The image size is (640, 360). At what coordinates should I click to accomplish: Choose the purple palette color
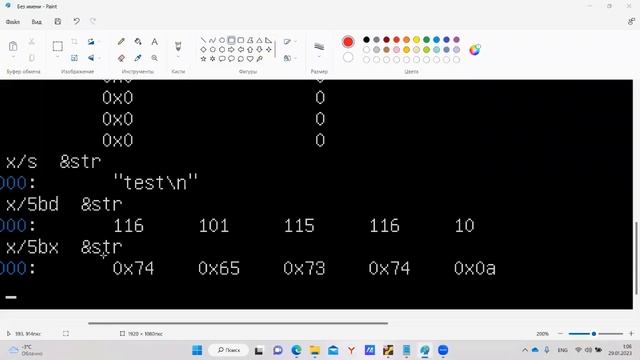tap(456, 40)
